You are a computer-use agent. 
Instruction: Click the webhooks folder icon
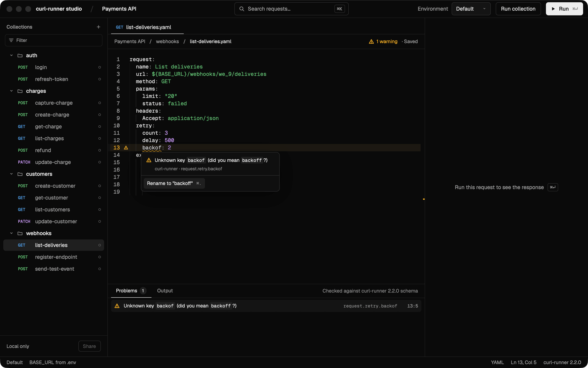pos(20,233)
